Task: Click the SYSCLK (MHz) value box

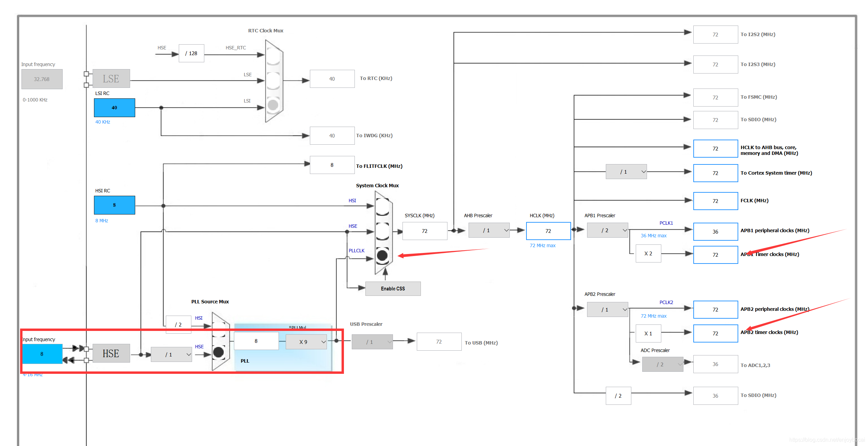Action: pos(425,231)
